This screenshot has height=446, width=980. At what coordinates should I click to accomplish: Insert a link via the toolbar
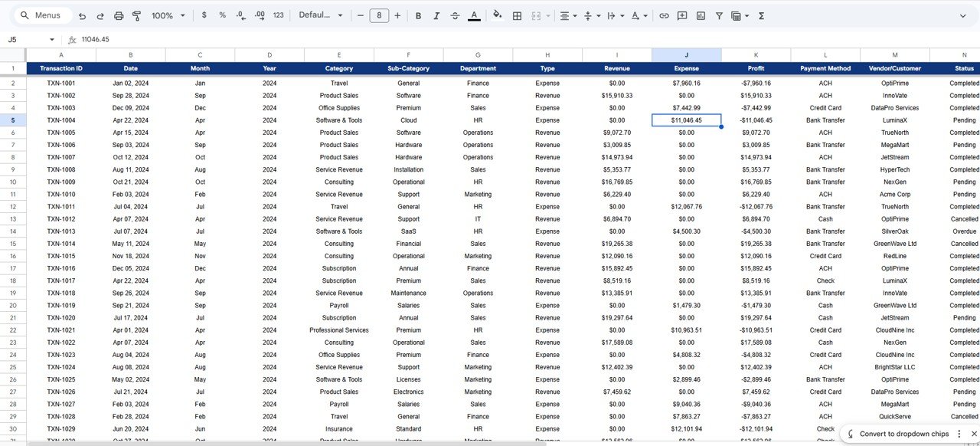(x=665, y=15)
